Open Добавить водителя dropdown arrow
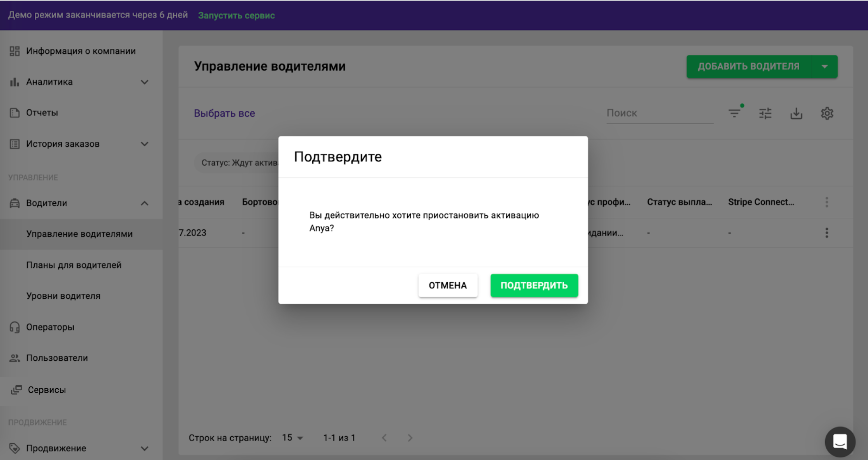 pos(824,66)
